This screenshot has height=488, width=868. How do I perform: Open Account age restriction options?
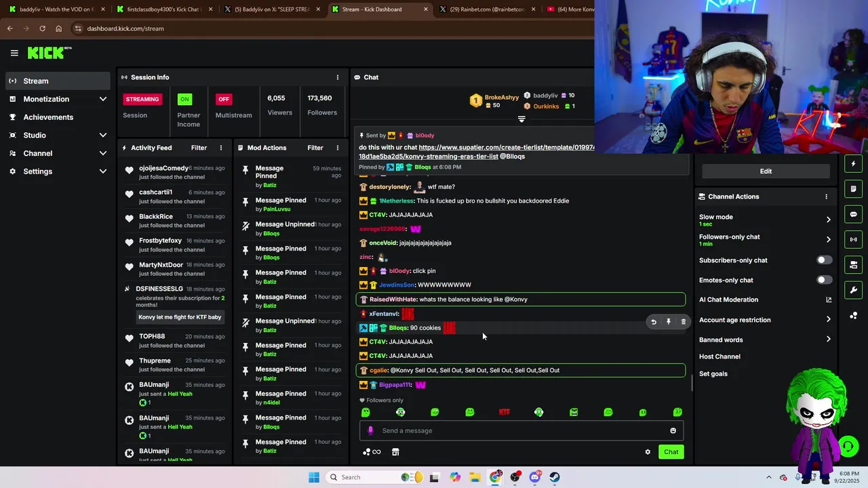point(766,320)
